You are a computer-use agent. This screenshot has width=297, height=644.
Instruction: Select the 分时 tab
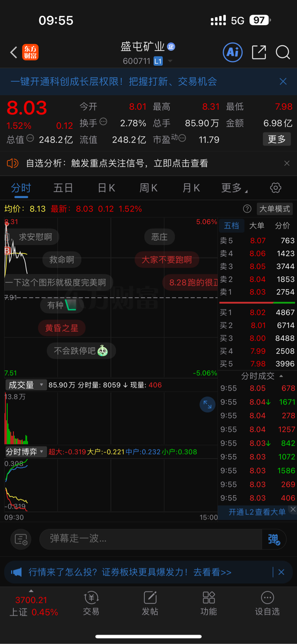pyautogui.click(x=21, y=188)
